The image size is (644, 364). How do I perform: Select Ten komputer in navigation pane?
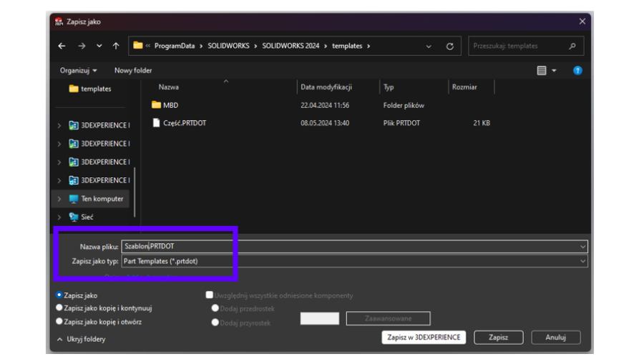(x=91, y=199)
